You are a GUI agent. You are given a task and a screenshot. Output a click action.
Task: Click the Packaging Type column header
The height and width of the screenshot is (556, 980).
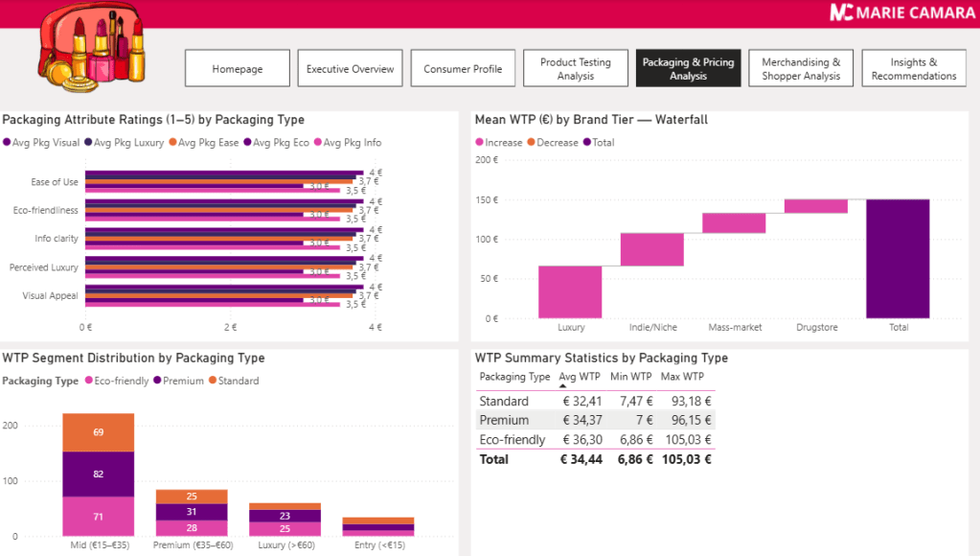(x=514, y=377)
